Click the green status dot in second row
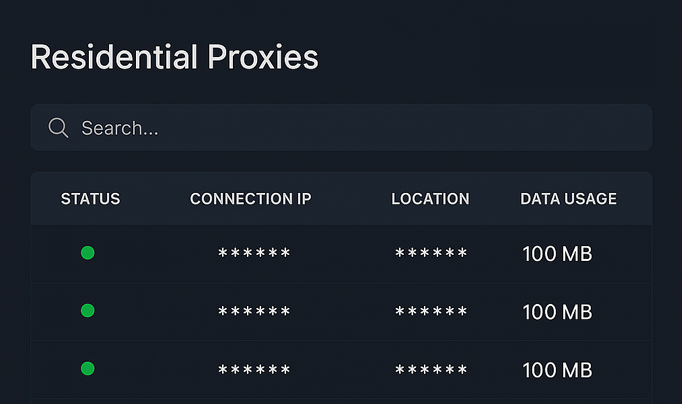The height and width of the screenshot is (404, 682). pyautogui.click(x=88, y=311)
